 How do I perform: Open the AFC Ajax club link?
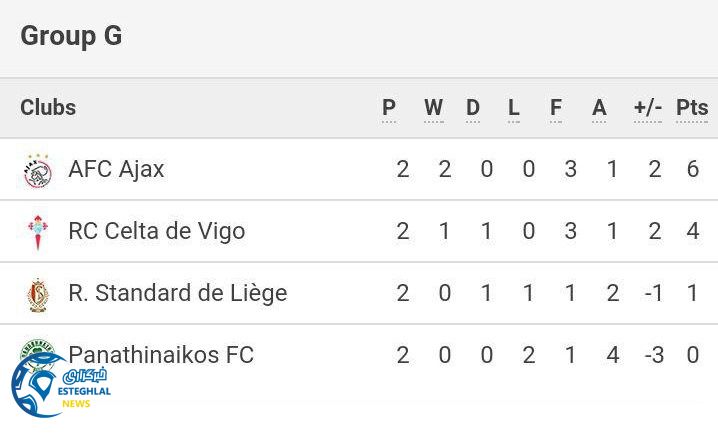(116, 170)
